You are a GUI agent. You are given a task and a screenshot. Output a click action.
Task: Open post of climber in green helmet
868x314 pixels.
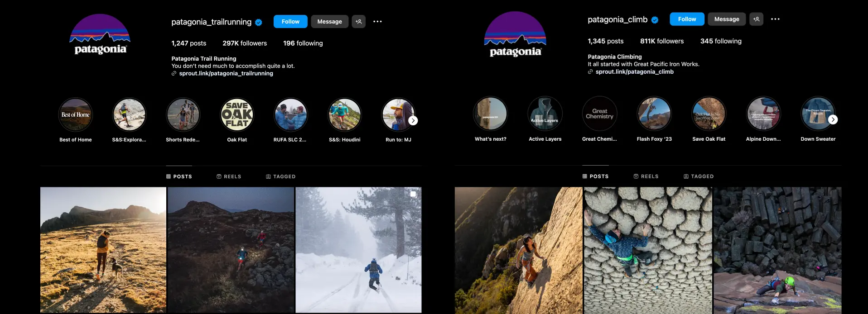(778, 251)
